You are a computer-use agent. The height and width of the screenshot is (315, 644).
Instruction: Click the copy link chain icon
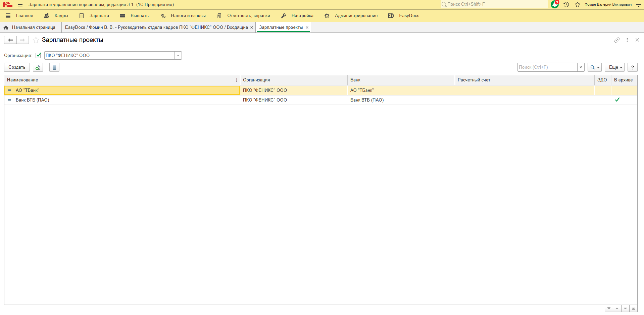(x=617, y=40)
